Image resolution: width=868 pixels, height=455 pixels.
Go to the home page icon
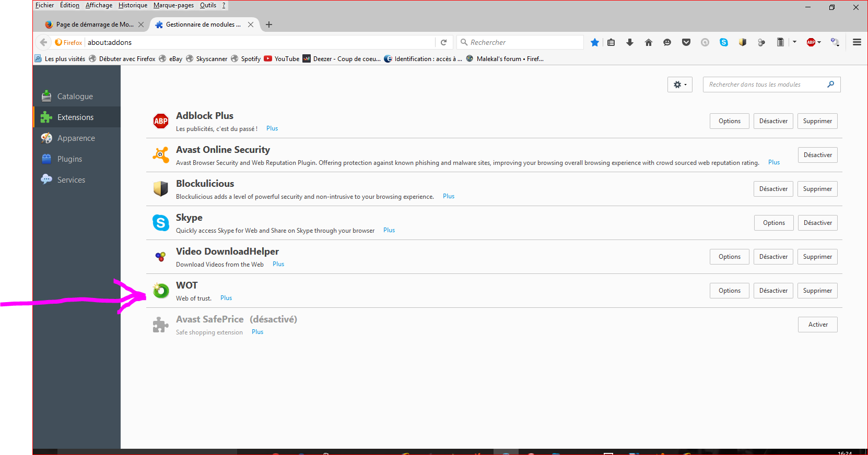point(649,42)
